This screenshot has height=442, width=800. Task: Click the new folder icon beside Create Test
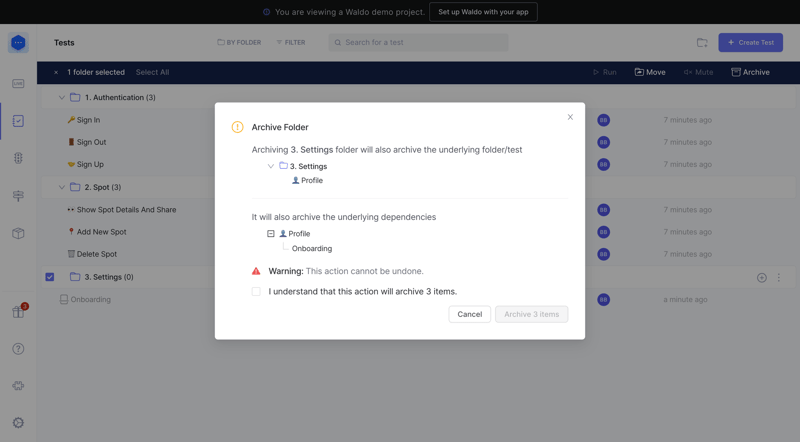click(702, 43)
